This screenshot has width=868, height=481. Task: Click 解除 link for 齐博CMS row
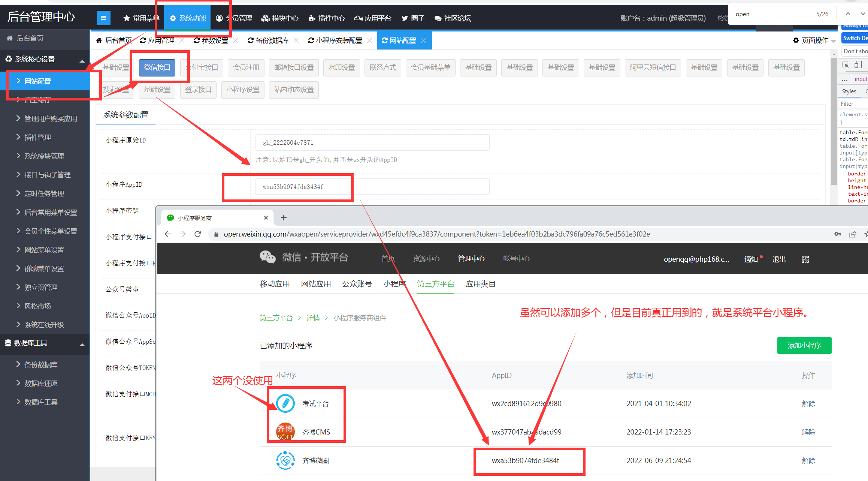click(808, 432)
